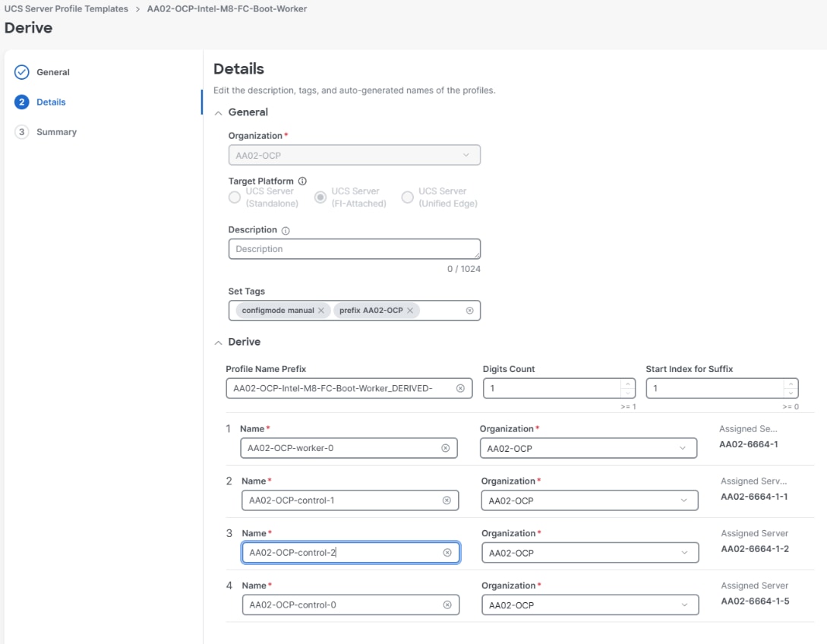Click assigned server AA02-6664-1-1 text

coord(754,497)
